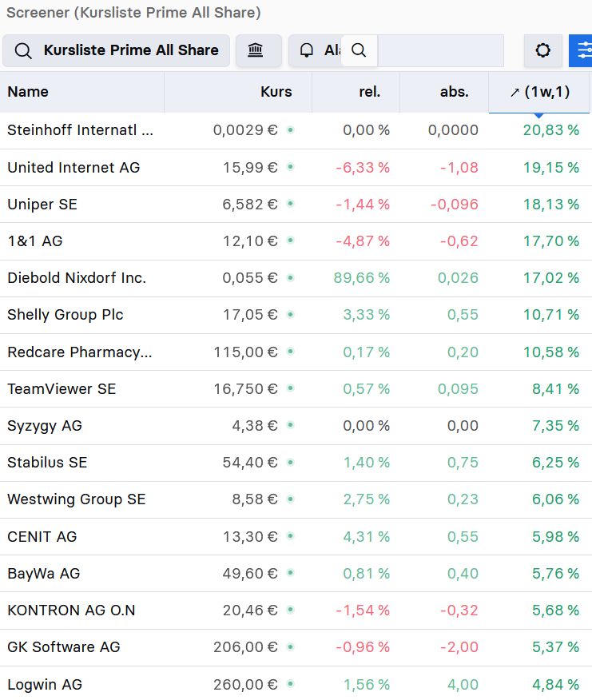Click green status dot in Diebold Nixdorf row
Image resolution: width=592 pixels, height=700 pixels.
pos(290,278)
